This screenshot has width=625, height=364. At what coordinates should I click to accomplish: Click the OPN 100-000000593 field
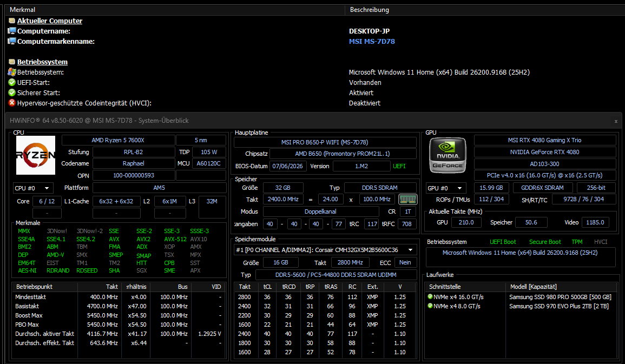134,175
